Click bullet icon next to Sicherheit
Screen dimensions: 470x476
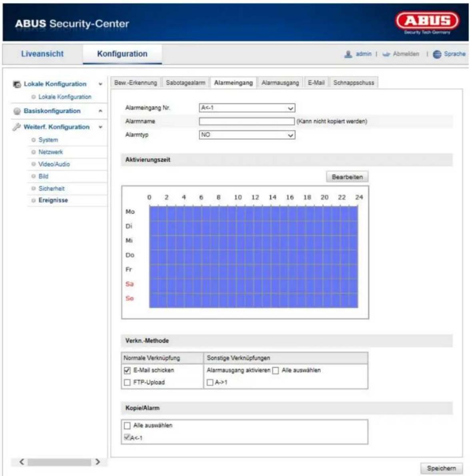click(x=34, y=188)
